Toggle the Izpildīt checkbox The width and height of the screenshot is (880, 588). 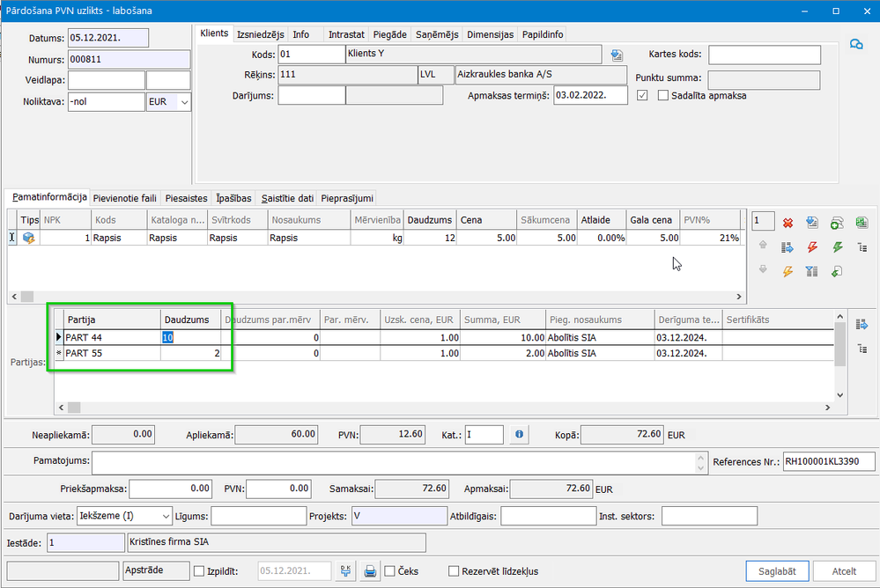(x=198, y=571)
